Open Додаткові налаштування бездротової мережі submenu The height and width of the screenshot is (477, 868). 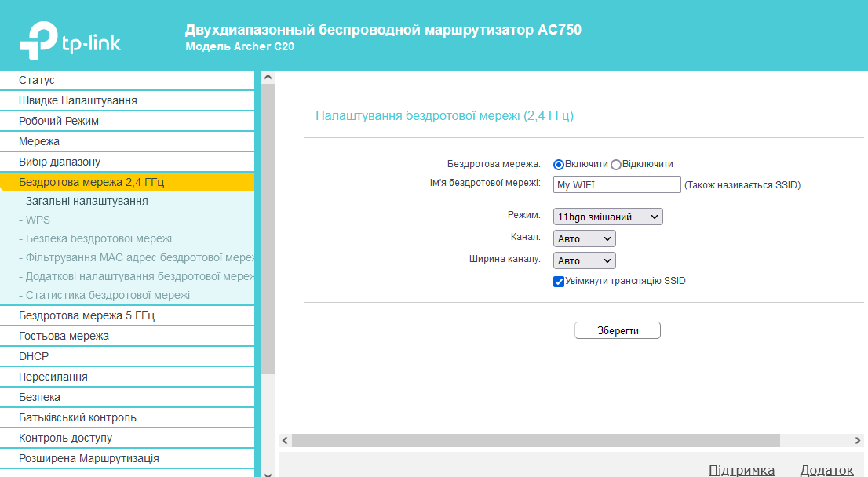pos(137,276)
